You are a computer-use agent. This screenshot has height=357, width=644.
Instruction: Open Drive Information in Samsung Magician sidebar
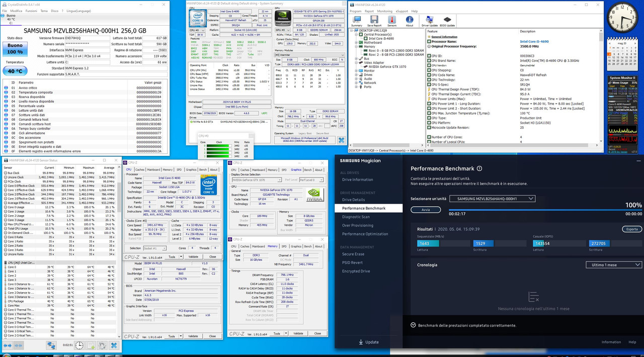(x=357, y=180)
